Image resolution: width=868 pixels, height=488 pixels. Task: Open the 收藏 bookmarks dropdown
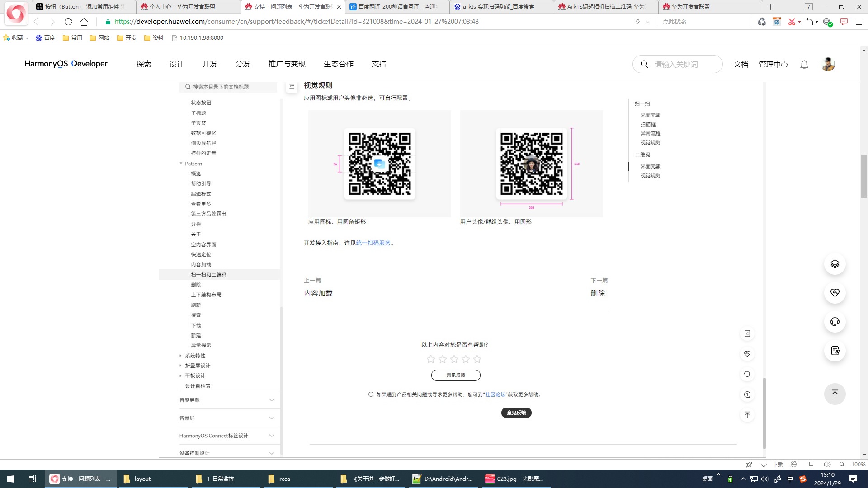click(16, 38)
